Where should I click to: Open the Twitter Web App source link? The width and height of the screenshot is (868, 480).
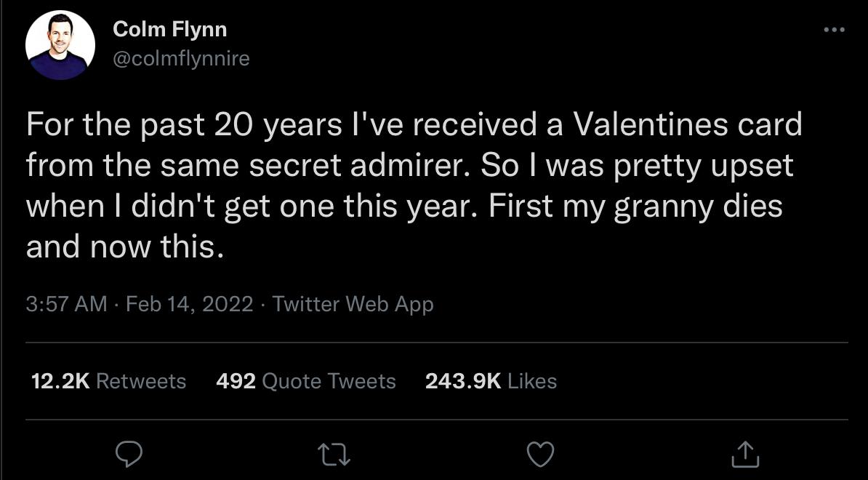[353, 303]
